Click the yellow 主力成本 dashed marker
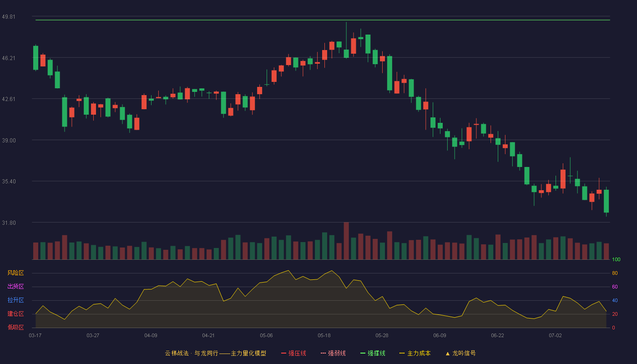This screenshot has width=637, height=364. [402, 353]
